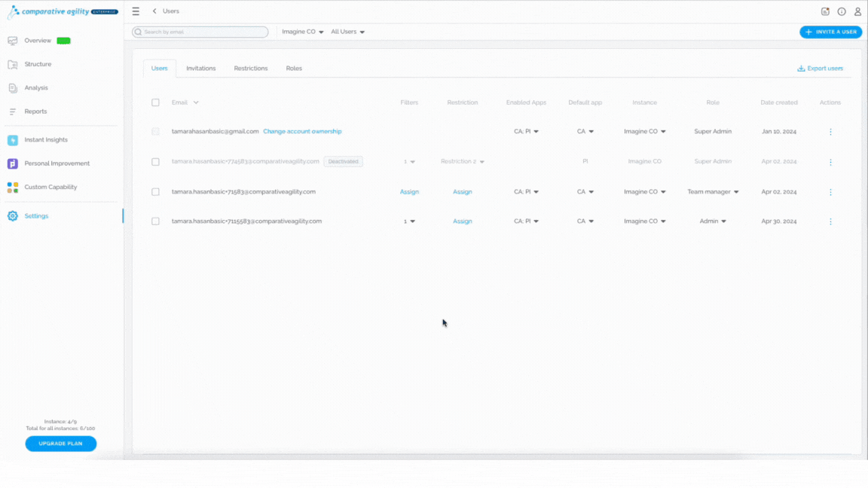
Task: Click the Deactivated badge
Action: click(344, 162)
